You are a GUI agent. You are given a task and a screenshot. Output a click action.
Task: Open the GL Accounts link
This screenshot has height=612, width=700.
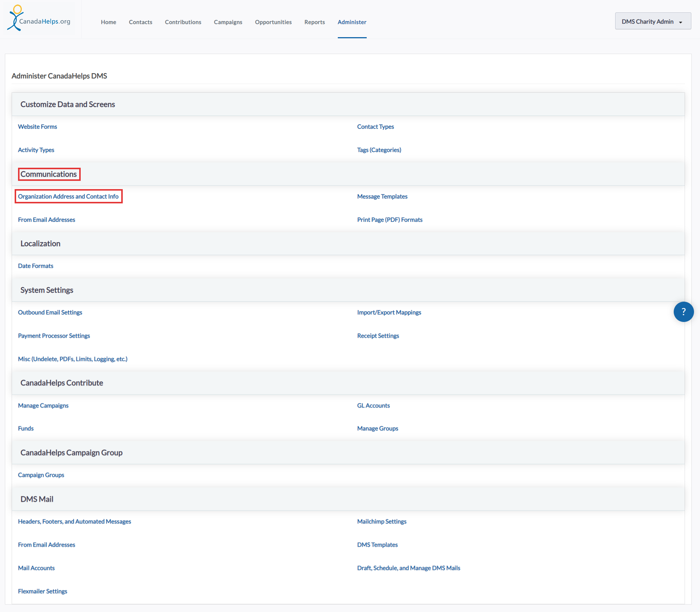[373, 406]
